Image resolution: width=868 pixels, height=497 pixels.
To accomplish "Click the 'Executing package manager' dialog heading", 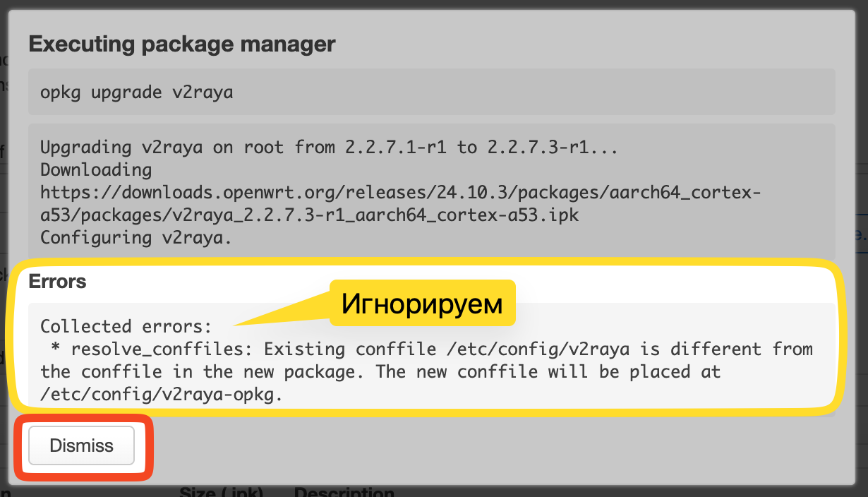I will [x=182, y=44].
